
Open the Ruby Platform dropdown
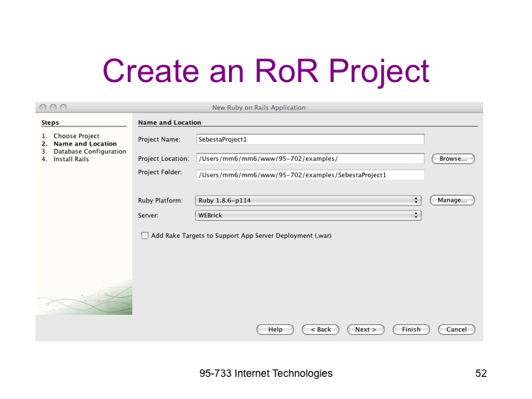[308, 200]
